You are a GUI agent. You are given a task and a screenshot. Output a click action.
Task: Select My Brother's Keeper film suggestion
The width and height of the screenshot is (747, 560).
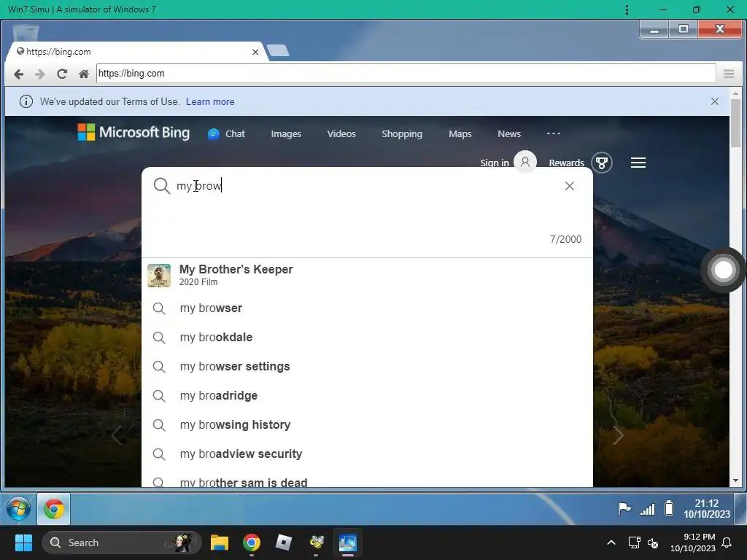[367, 275]
